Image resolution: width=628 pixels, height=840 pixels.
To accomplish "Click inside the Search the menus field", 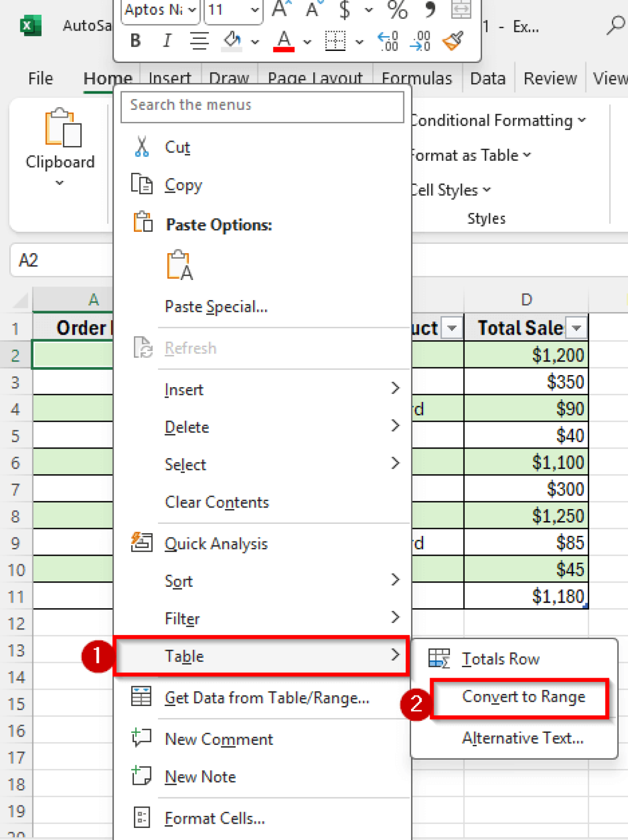I will [x=262, y=105].
